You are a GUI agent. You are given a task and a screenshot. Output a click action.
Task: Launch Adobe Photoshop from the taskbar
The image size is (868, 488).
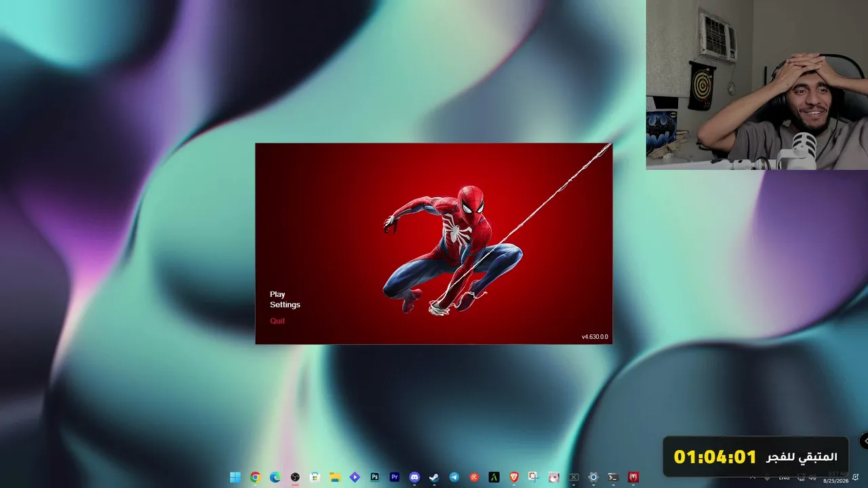[374, 477]
